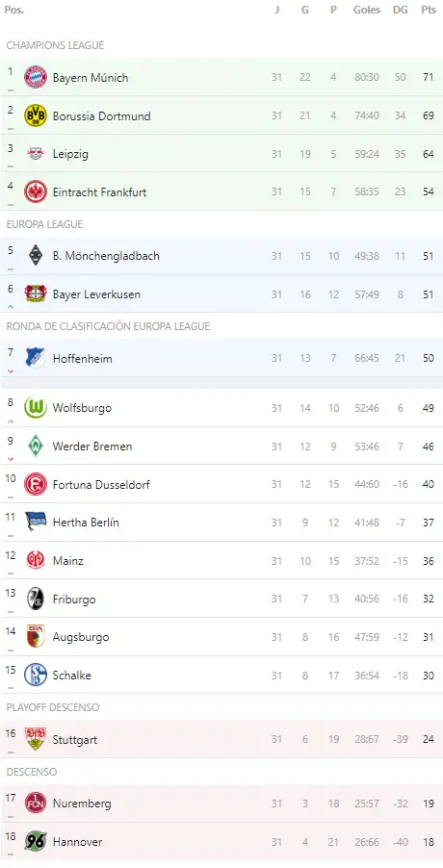
Task: Open the Hoffenheim team name link
Action: tap(83, 359)
